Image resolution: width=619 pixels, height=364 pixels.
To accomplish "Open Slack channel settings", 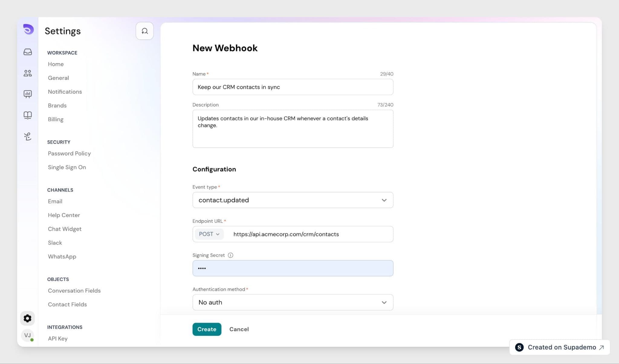I will pos(55,243).
